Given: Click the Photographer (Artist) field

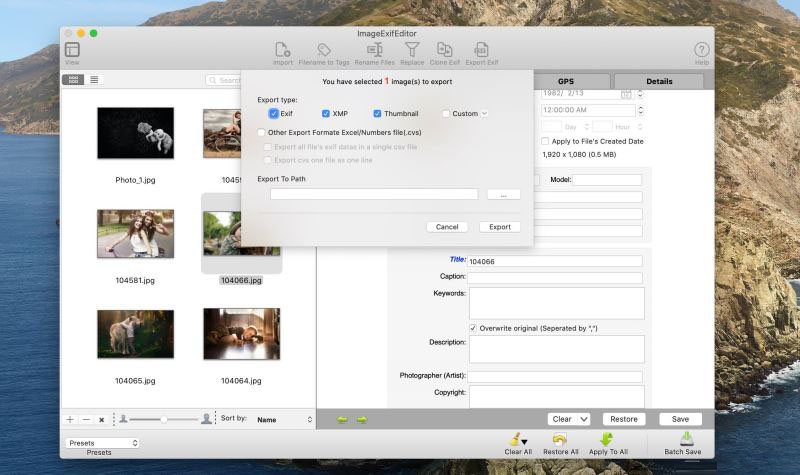Looking at the screenshot, I should pos(555,377).
